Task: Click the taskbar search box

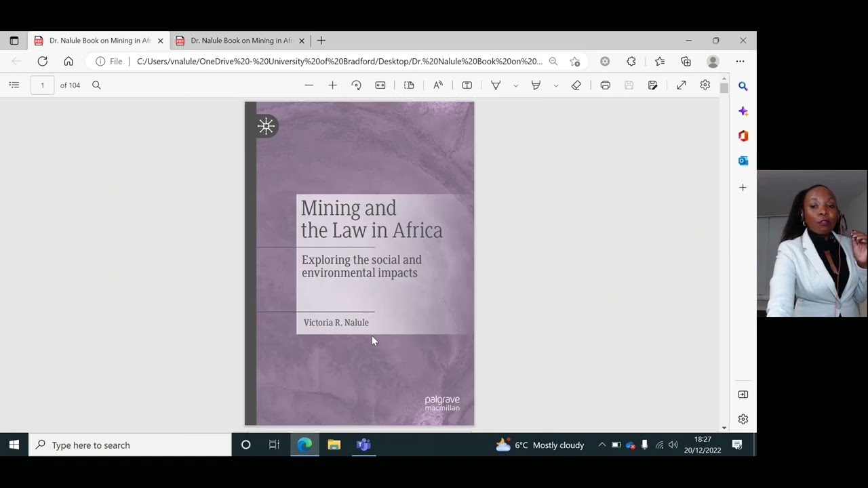Action: (130, 445)
